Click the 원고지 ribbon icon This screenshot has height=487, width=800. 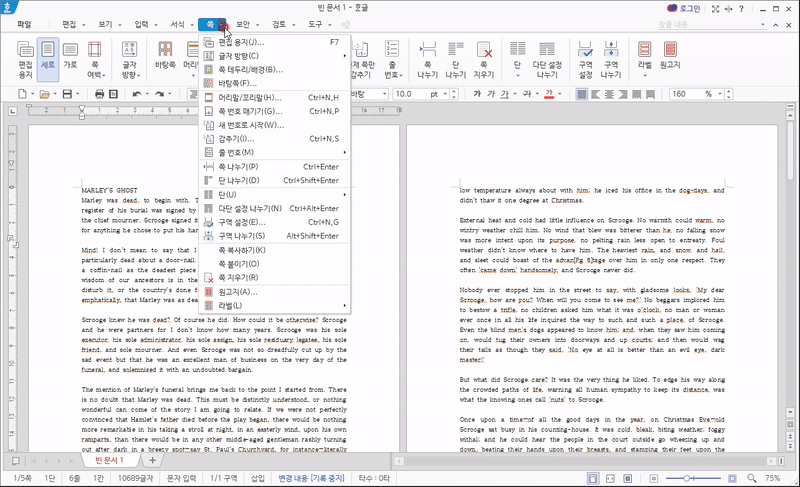[670, 55]
